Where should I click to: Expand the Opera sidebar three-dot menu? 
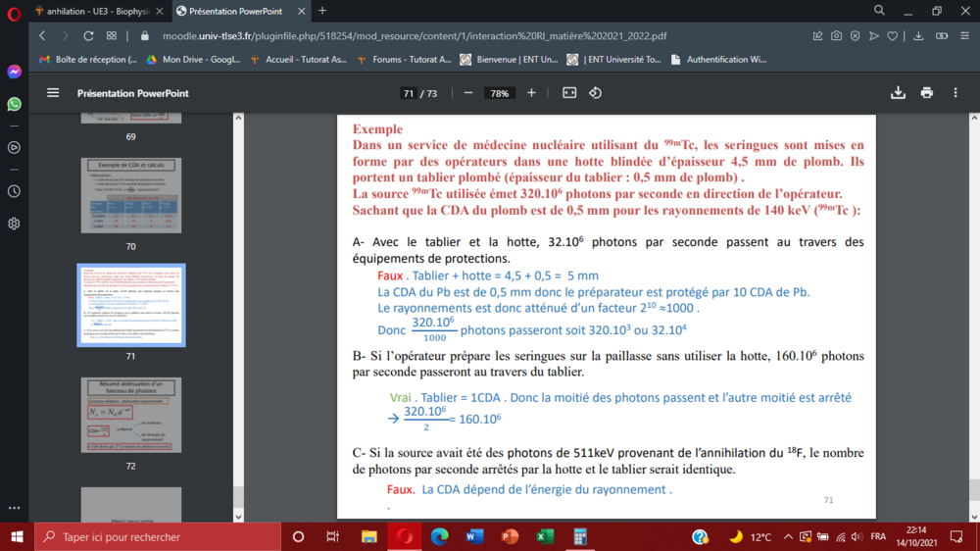14,508
